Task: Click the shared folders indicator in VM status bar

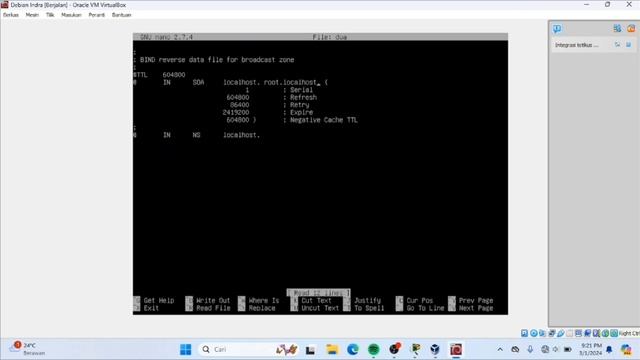Action: [x=570, y=333]
